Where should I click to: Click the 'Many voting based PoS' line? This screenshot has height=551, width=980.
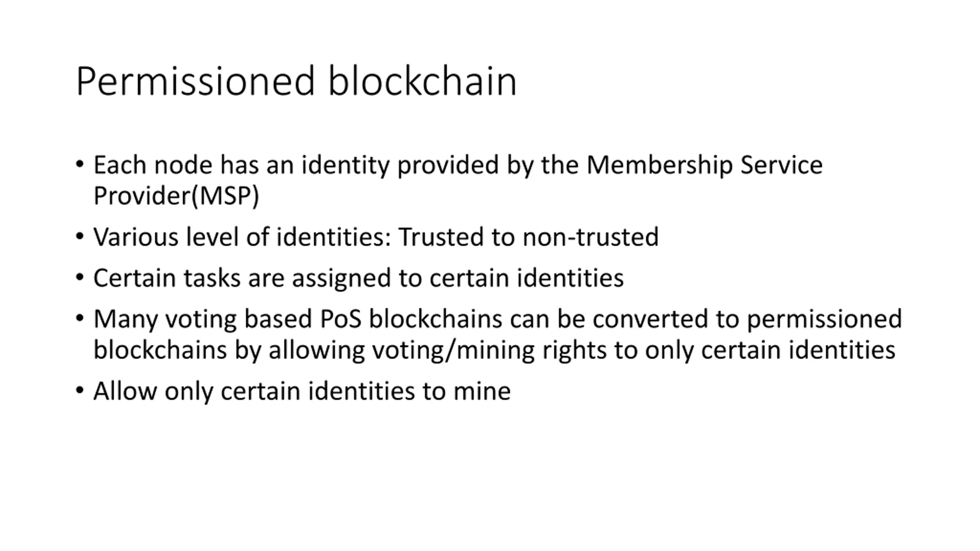point(498,320)
